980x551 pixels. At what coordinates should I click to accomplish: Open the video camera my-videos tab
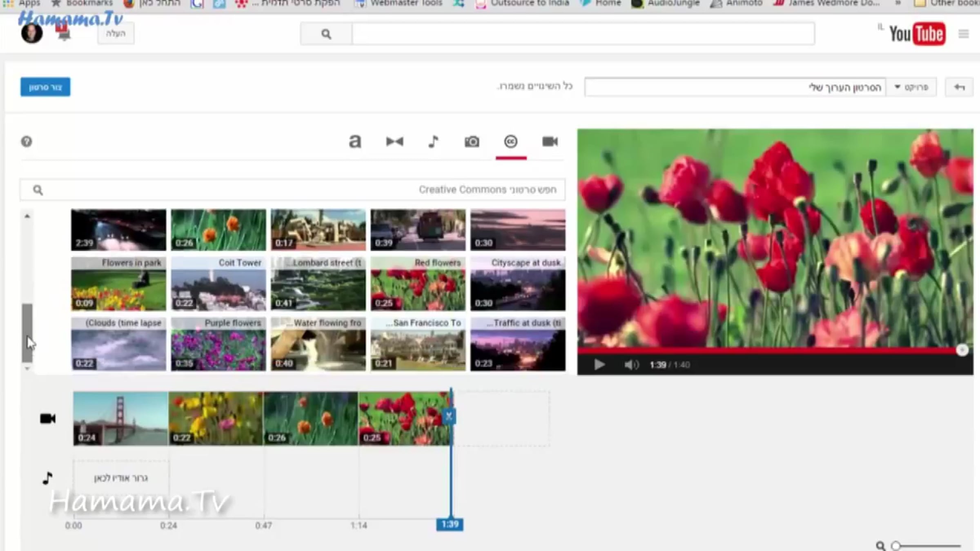pos(550,142)
